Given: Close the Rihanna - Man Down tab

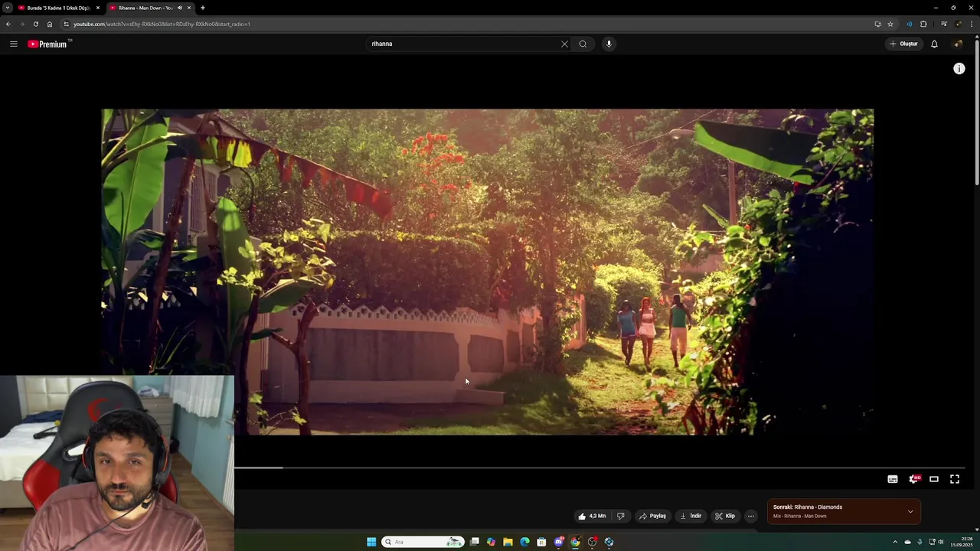Looking at the screenshot, I should click(189, 8).
